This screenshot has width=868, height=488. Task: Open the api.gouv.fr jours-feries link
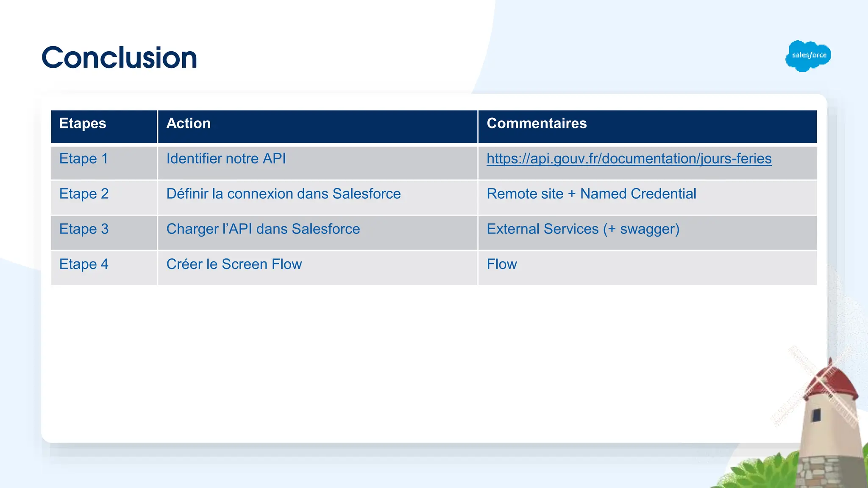pos(629,159)
